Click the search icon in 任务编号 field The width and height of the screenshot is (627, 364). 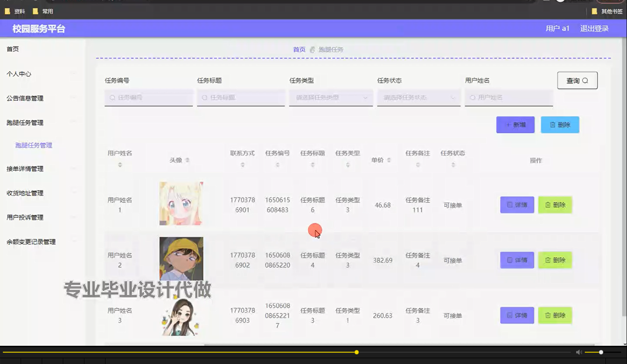(x=112, y=98)
